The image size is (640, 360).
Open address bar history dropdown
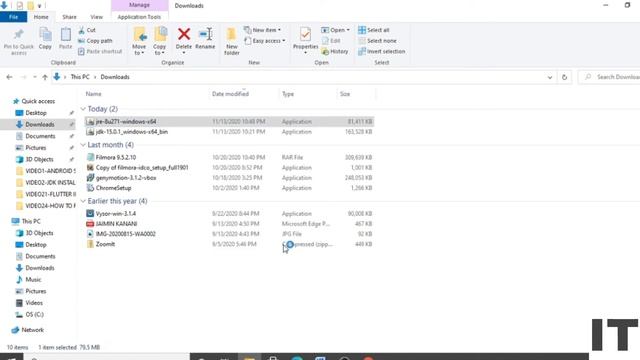tap(550, 77)
